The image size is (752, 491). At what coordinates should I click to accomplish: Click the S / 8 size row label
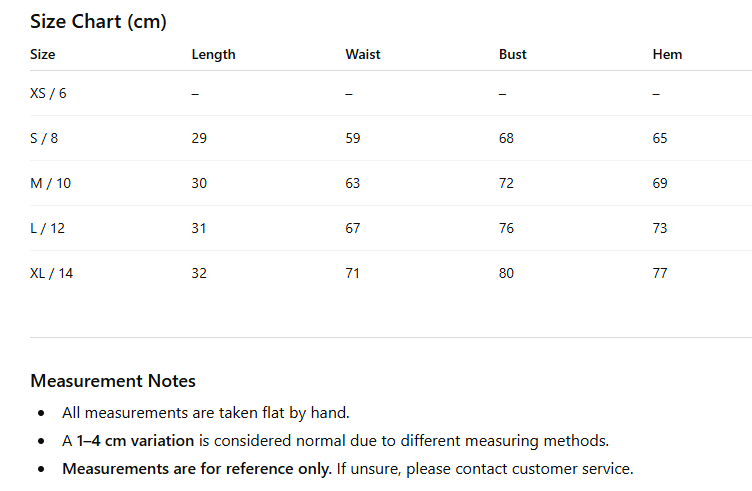(x=44, y=138)
